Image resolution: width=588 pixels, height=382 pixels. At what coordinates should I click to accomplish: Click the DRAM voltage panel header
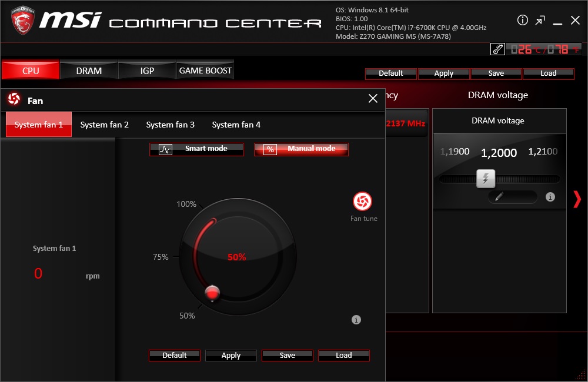[x=499, y=120]
